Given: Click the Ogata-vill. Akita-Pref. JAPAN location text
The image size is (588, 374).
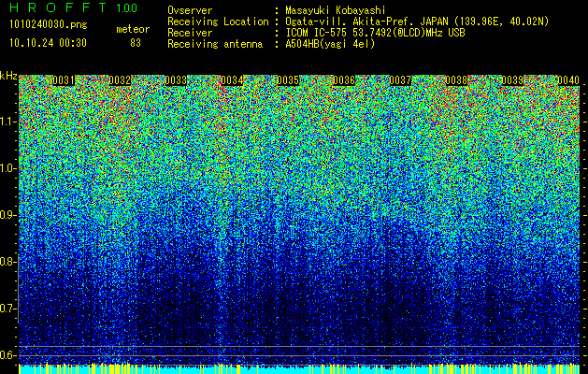Looking at the screenshot, I should pos(417,22).
